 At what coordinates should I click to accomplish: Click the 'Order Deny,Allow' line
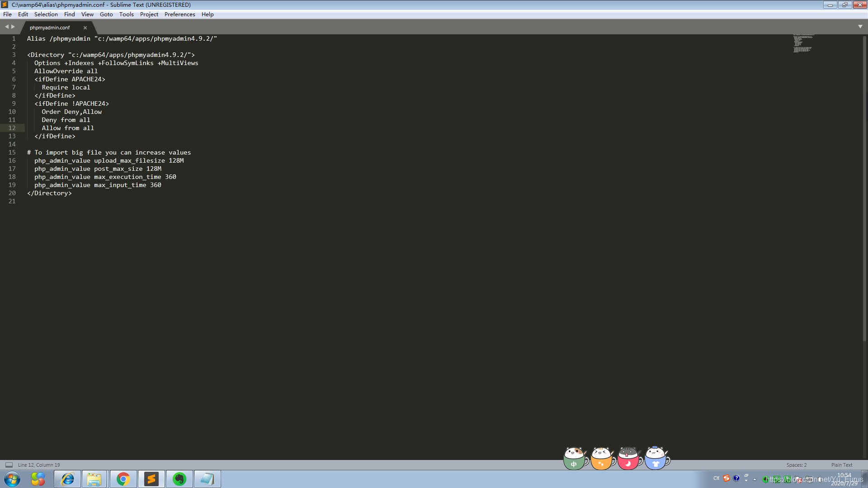point(72,112)
